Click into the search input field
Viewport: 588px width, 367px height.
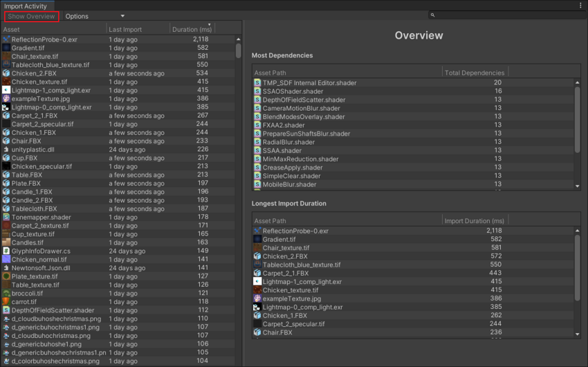click(x=505, y=15)
